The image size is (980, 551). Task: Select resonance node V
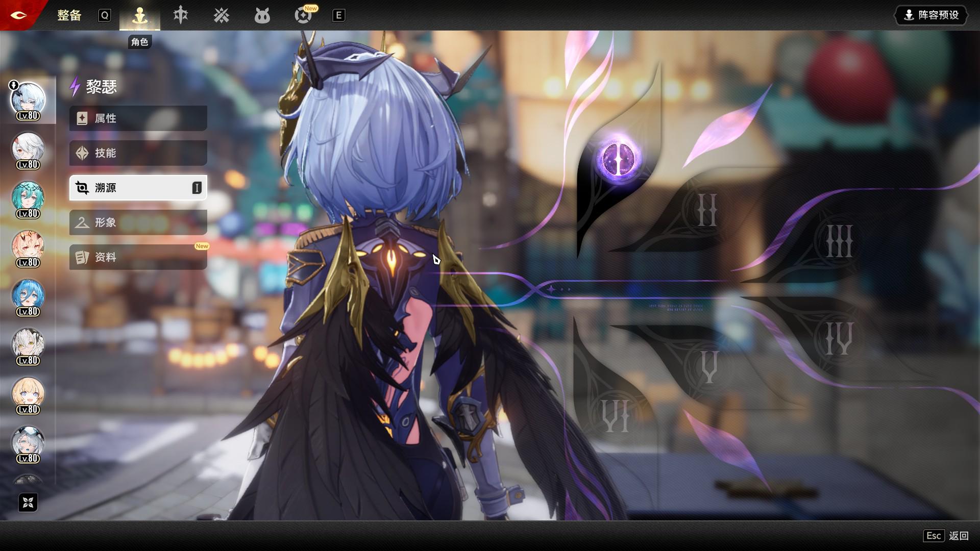pyautogui.click(x=709, y=367)
